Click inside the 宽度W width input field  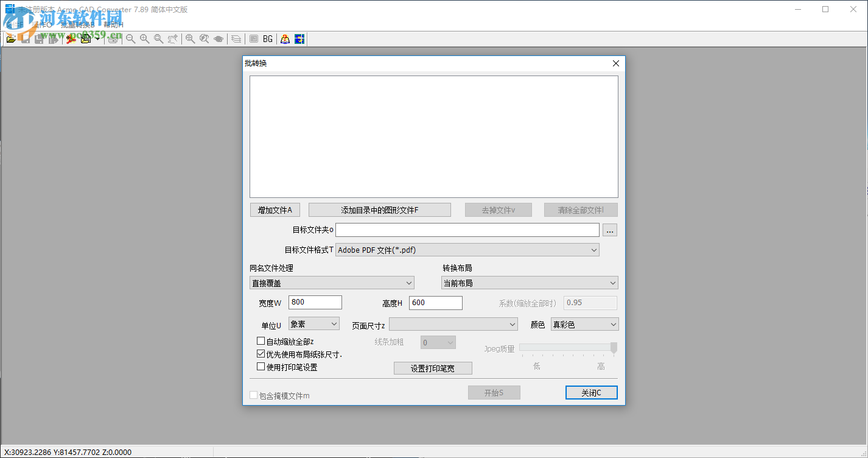(315, 302)
